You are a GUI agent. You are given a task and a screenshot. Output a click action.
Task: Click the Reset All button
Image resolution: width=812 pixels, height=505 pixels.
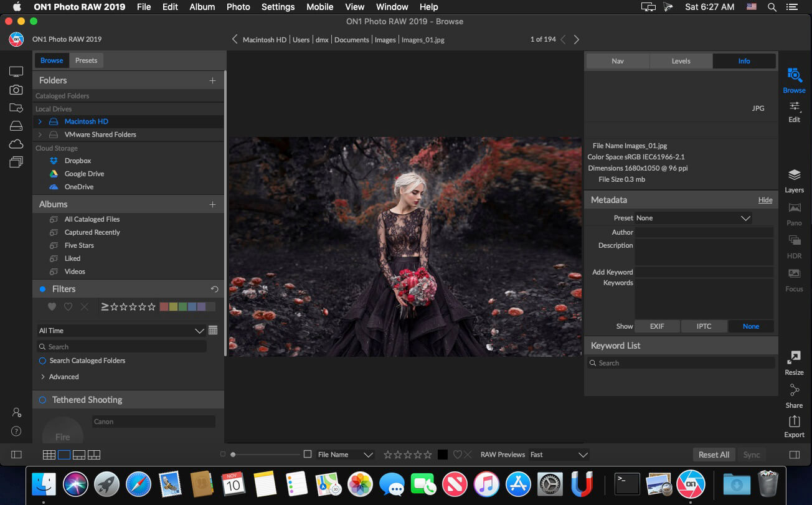[x=714, y=455]
